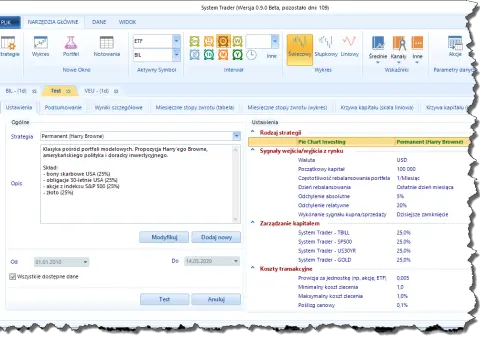
Task: Open the Do end date dropdown
Action: (236, 261)
